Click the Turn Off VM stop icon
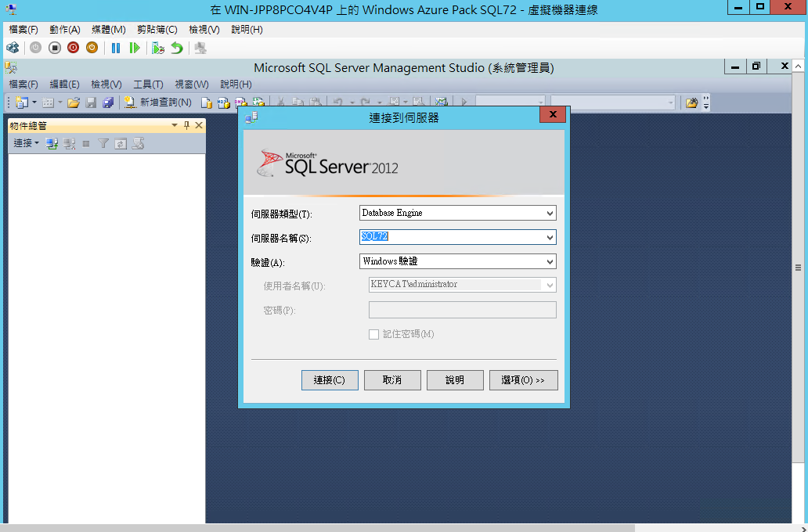This screenshot has height=532, width=808. (x=55, y=48)
